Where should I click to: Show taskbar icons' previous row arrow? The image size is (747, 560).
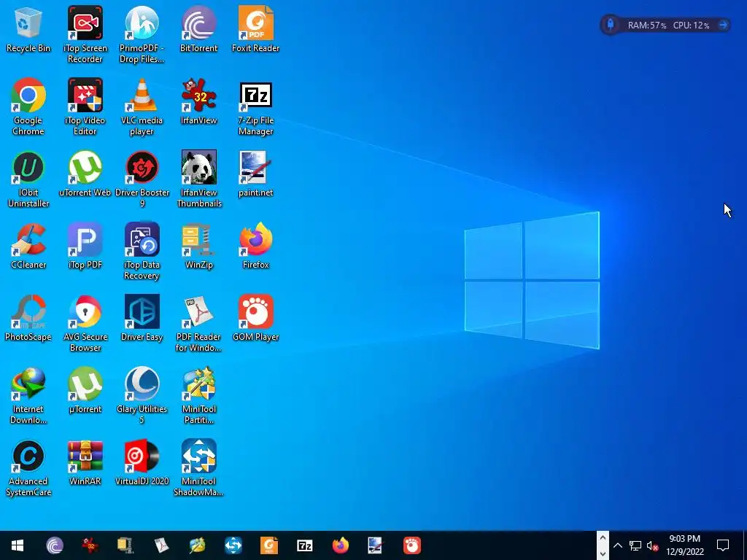603,538
